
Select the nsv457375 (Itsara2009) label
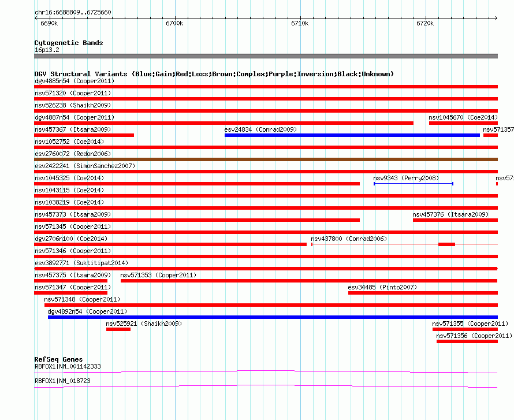73,276
